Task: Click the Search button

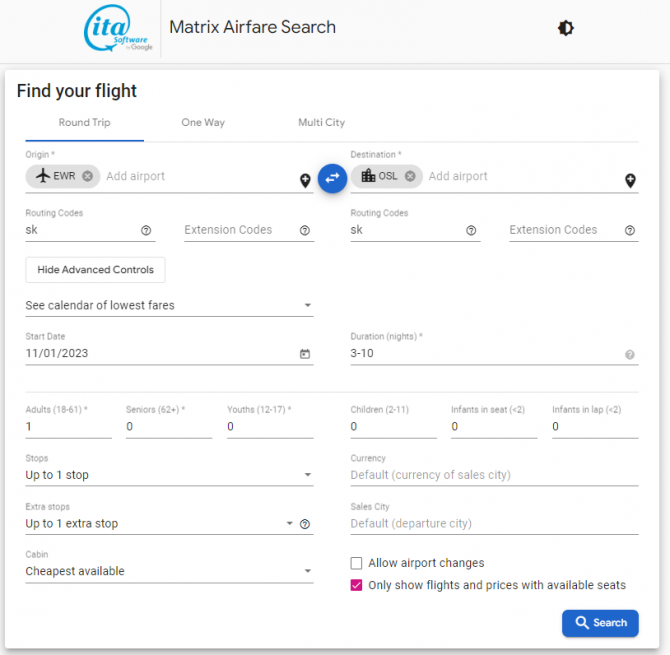Action: [600, 622]
